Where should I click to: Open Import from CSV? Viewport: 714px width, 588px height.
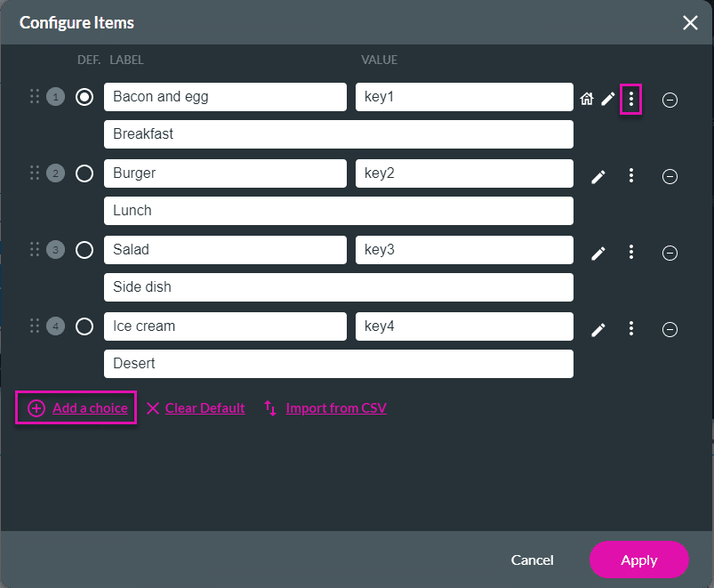pyautogui.click(x=336, y=407)
